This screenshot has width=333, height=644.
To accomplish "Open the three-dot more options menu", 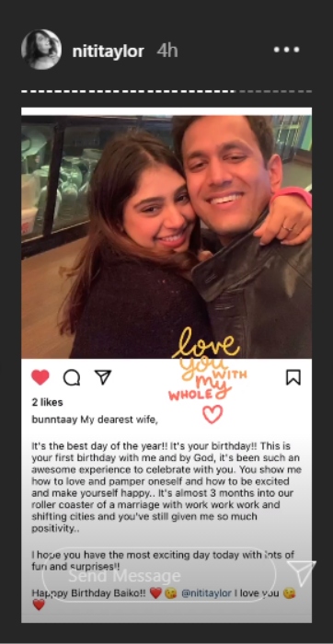I will point(287,50).
